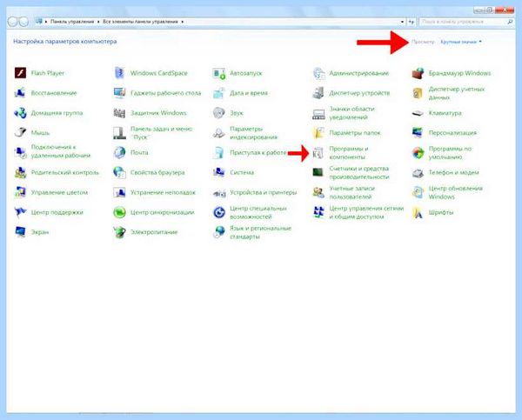Open the Электропитание icon

[119, 232]
